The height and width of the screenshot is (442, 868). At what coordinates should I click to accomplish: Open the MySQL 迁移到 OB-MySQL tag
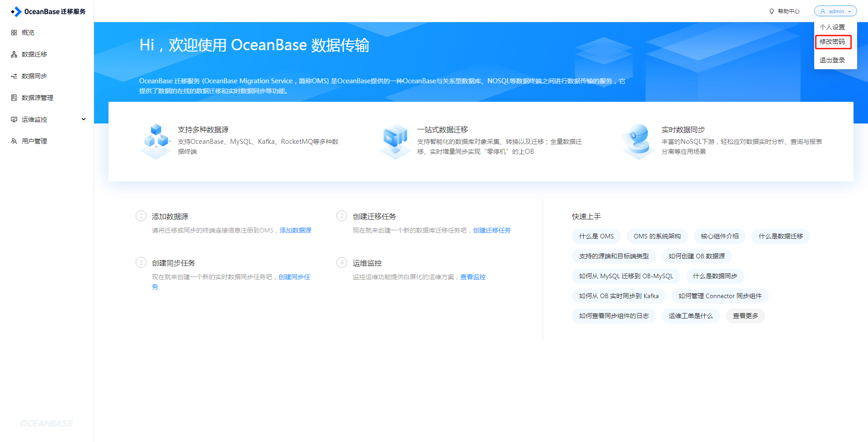coord(626,276)
